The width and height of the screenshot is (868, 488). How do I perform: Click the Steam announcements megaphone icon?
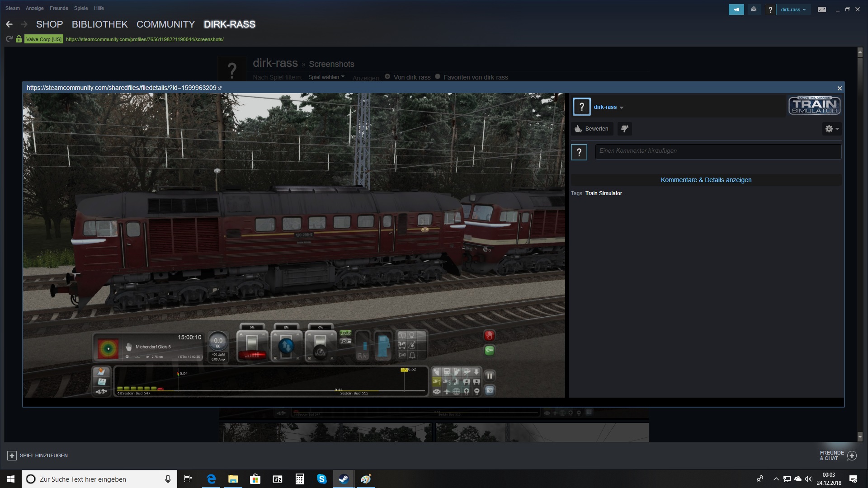736,9
